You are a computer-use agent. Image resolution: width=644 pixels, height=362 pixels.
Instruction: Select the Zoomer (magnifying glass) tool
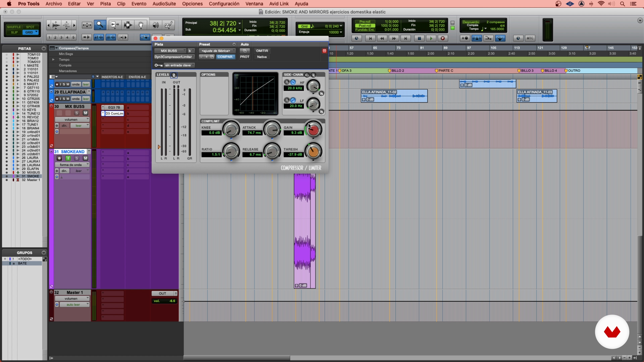[x=100, y=25]
